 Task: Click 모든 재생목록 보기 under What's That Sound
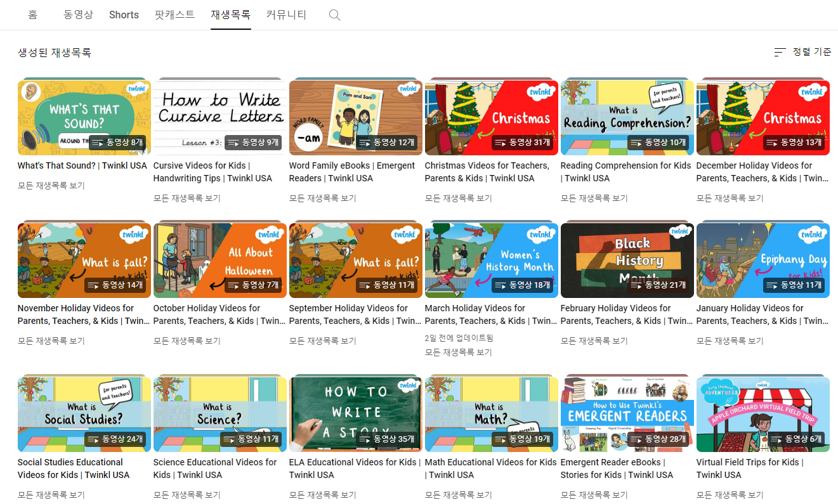pos(51,186)
